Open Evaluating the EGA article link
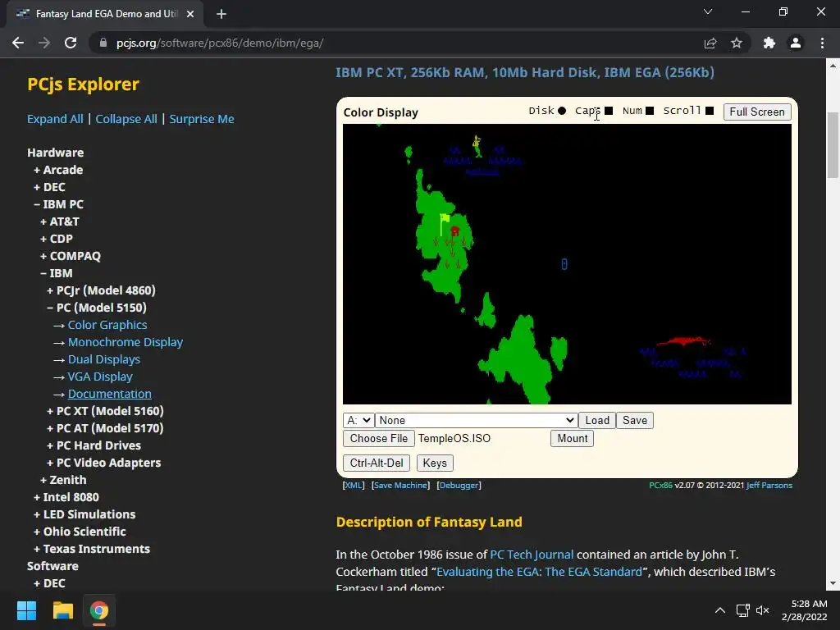840x630 pixels. (x=539, y=572)
